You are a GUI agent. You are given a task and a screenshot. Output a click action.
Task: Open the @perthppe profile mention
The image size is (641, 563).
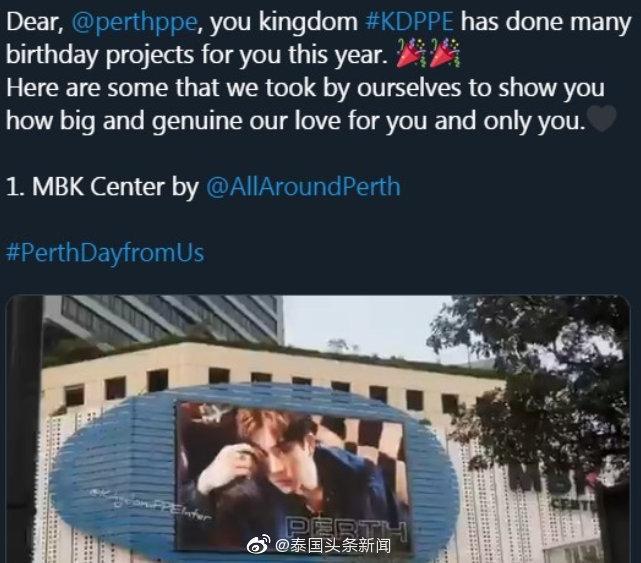tap(134, 22)
